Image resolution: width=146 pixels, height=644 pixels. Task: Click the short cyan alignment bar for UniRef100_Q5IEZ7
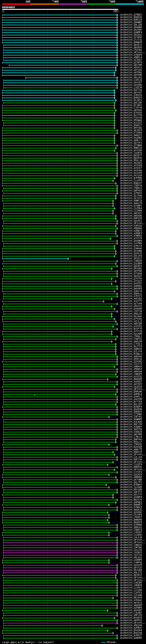35,259
